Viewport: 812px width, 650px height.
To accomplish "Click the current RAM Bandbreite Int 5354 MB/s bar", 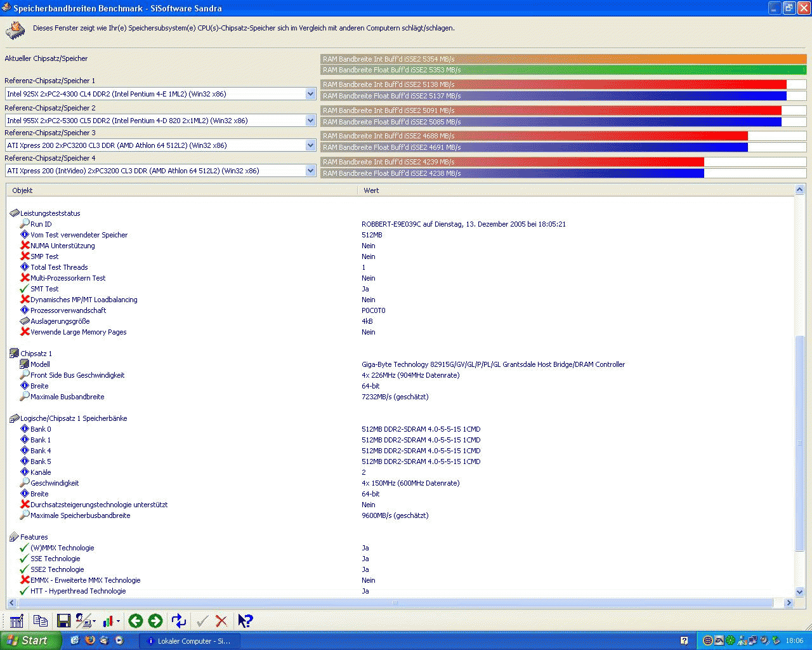I will [x=563, y=59].
